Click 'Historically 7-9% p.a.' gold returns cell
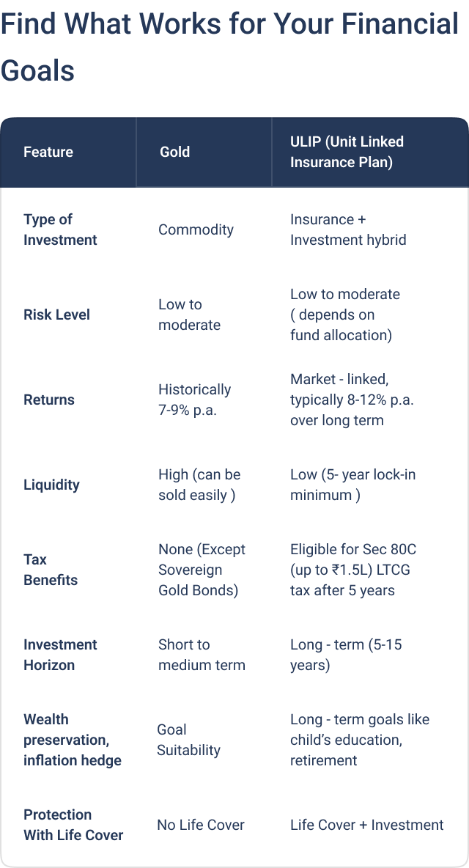Screen dimensions: 469x868 (194, 400)
